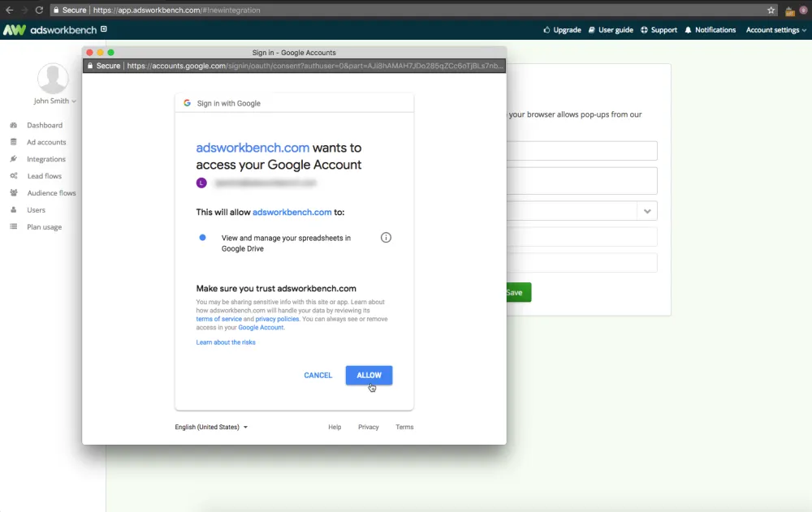Expand the John Smith user menu
This screenshot has height=512, width=812.
(x=55, y=101)
